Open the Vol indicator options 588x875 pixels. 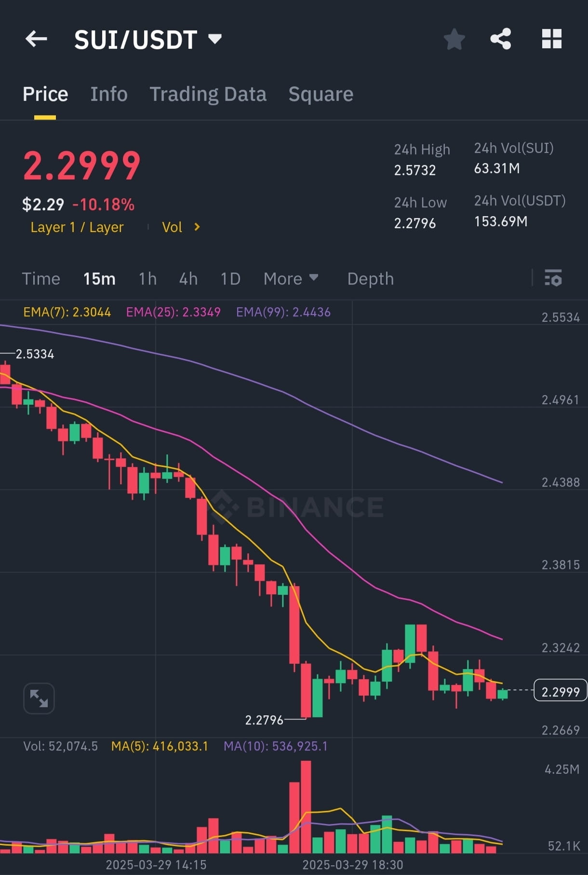pyautogui.click(x=182, y=227)
